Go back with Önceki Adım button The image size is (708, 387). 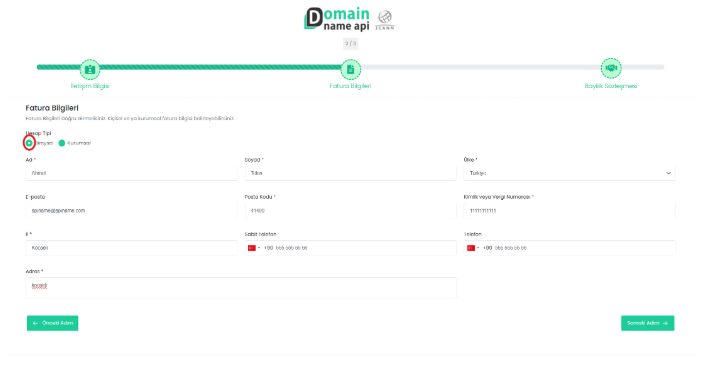(x=52, y=323)
